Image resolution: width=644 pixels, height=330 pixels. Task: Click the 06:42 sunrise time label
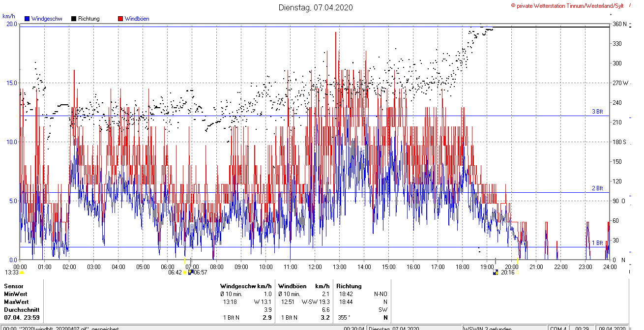(175, 272)
